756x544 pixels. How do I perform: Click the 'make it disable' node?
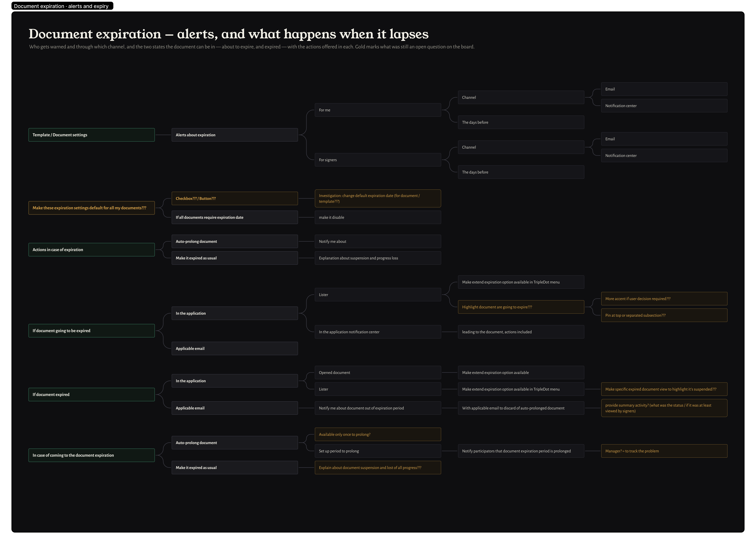point(378,217)
